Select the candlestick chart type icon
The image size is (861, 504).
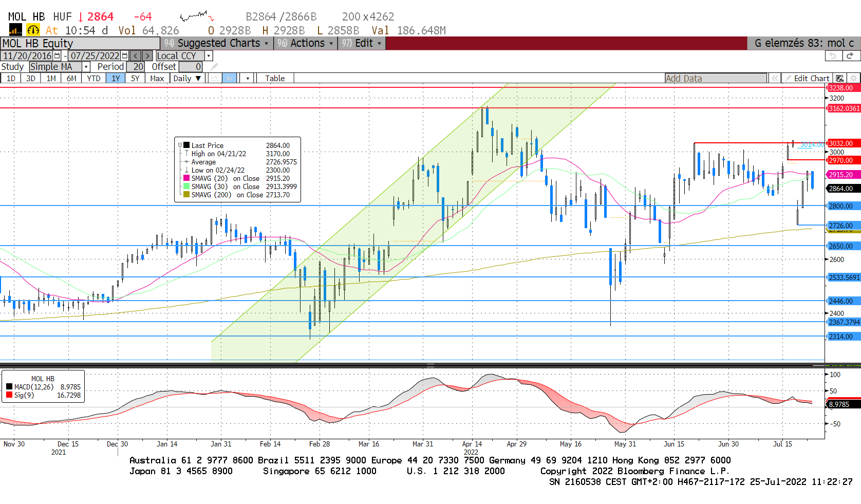[x=229, y=78]
